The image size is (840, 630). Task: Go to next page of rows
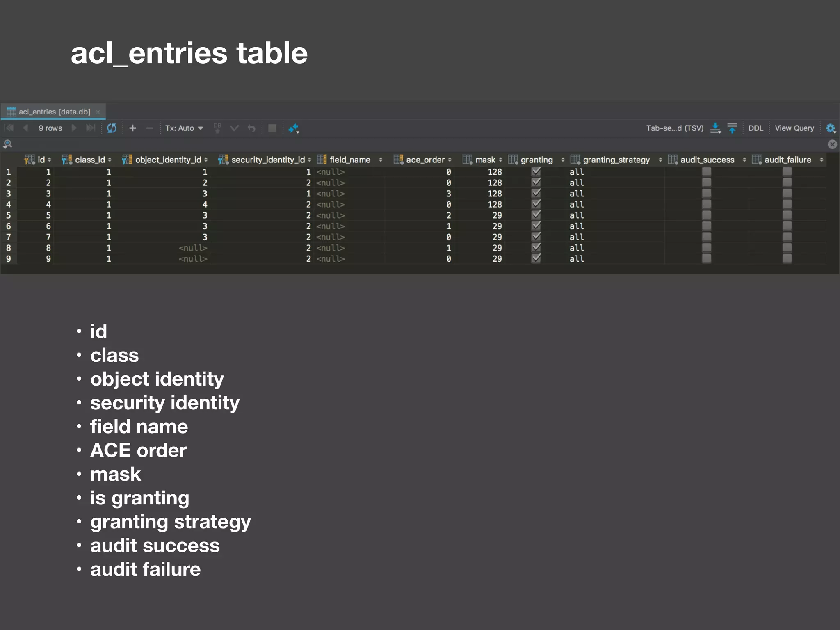point(74,128)
